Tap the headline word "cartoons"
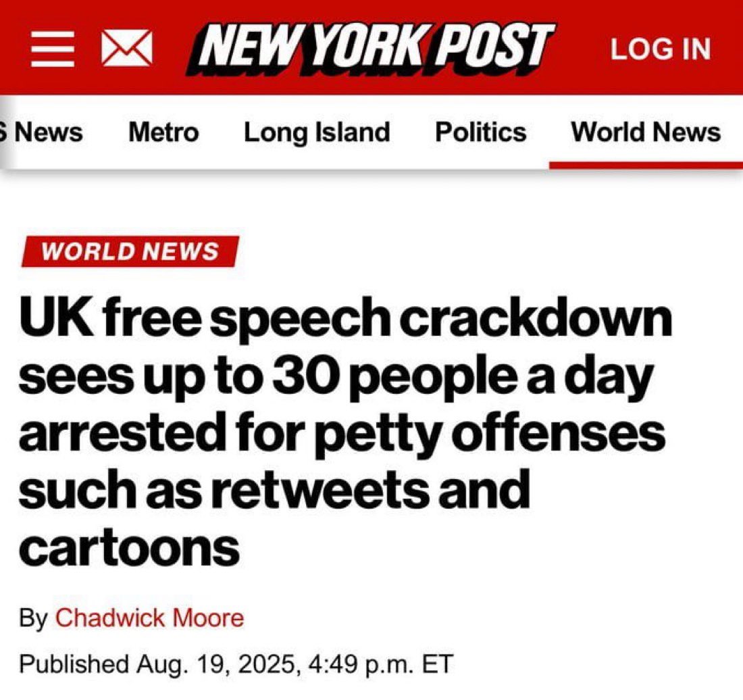The height and width of the screenshot is (700, 743). point(130,547)
